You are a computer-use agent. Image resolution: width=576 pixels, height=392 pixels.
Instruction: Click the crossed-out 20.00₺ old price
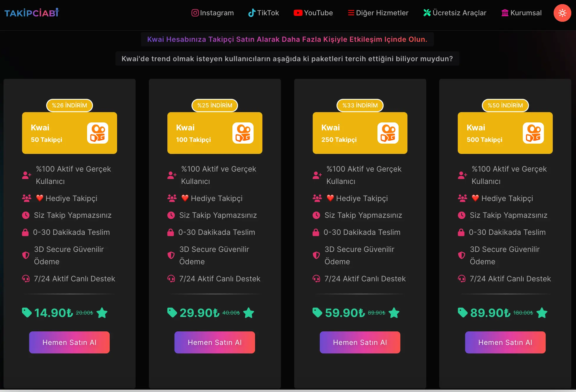84,313
